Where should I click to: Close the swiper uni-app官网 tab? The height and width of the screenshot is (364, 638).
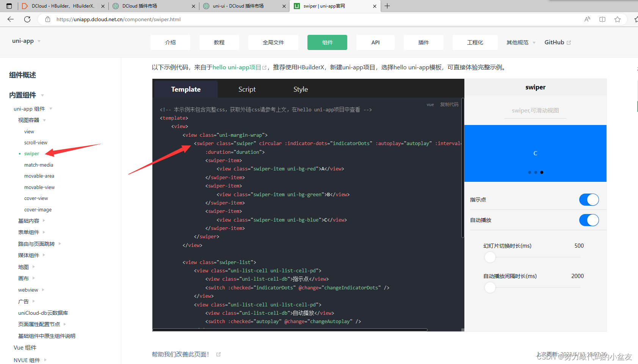375,6
